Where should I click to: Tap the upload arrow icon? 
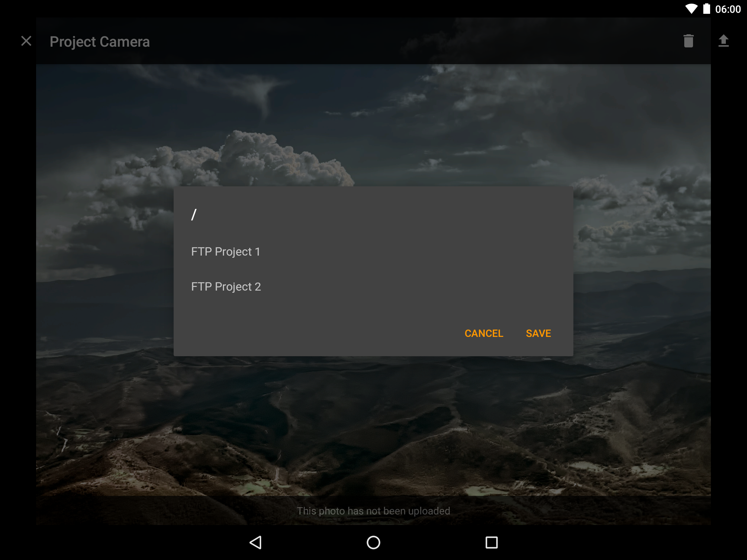[723, 41]
